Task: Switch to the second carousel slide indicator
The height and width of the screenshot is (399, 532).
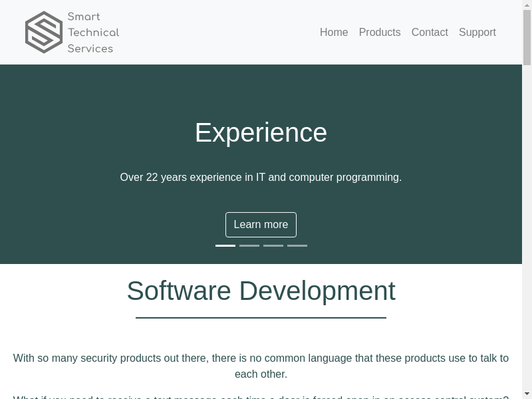Action: pyautogui.click(x=249, y=245)
